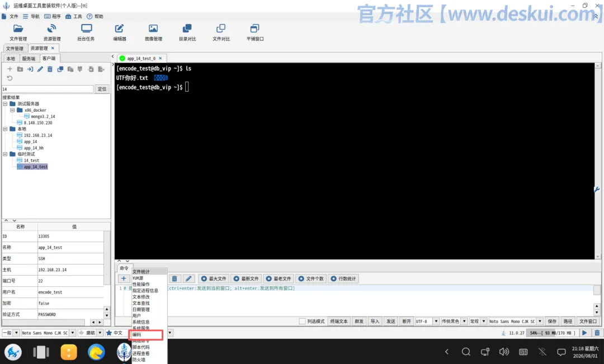
Task: Open the 资源管理 toolbar icon
Action: point(51,32)
